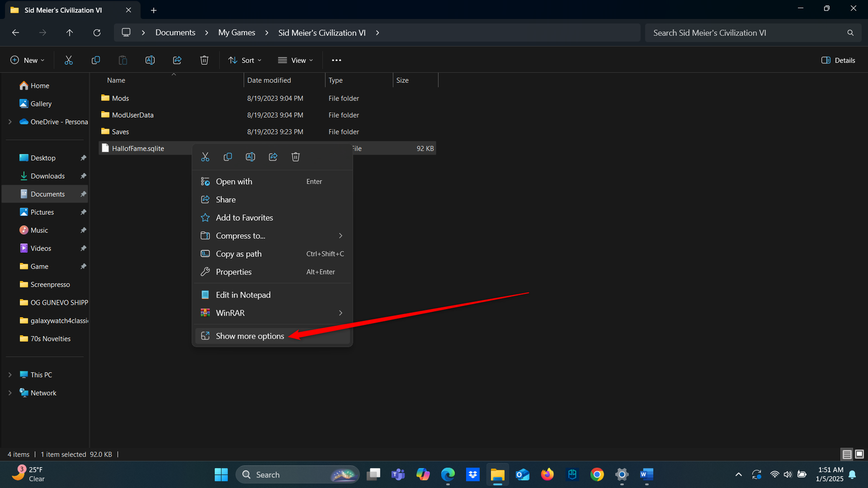Switch to details view using the status bar toggle
Viewport: 868px width, 488px height.
(x=847, y=454)
